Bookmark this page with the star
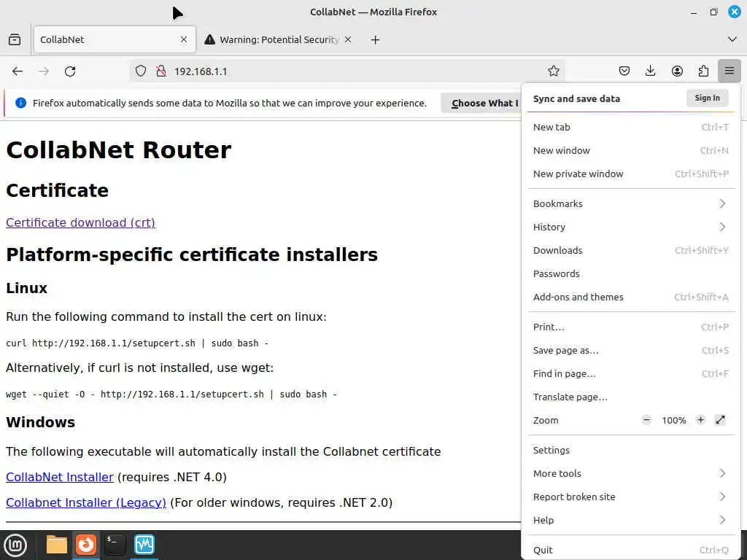Viewport: 747px width, 560px height. click(x=553, y=71)
